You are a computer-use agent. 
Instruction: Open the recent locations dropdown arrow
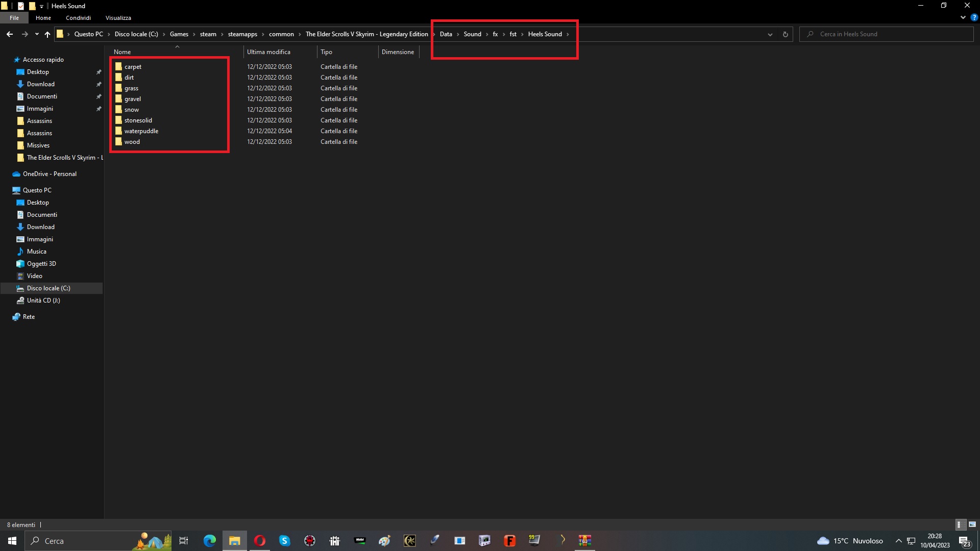(37, 34)
